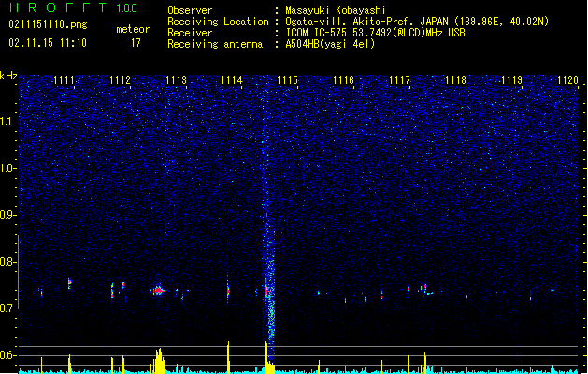The width and height of the screenshot is (588, 374).
Task: Click the 1112 time axis marker
Action: tap(120, 79)
